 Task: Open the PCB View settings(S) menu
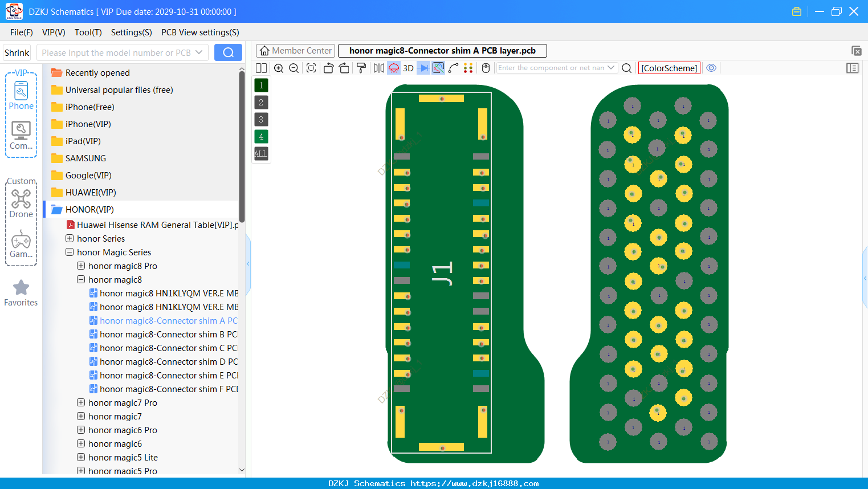coord(200,32)
